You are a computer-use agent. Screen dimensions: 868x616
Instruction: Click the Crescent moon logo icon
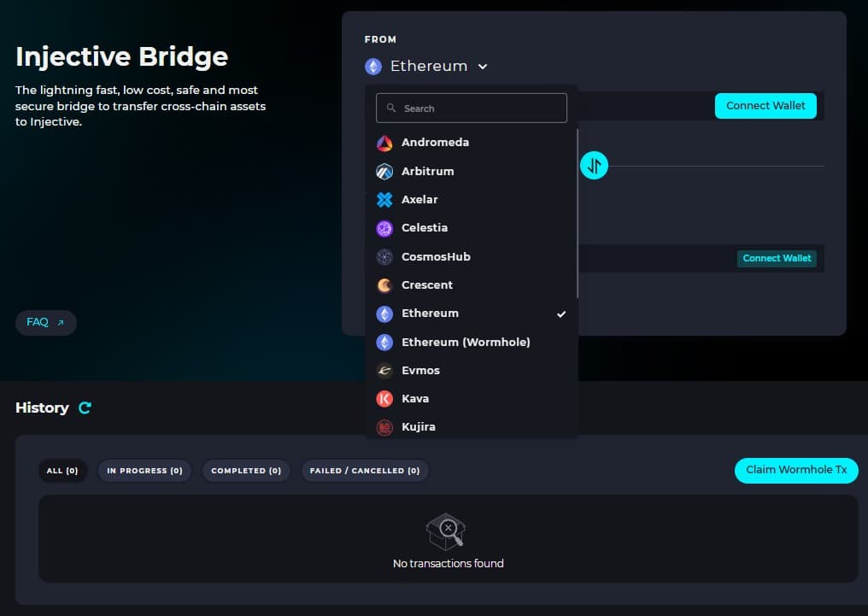384,285
